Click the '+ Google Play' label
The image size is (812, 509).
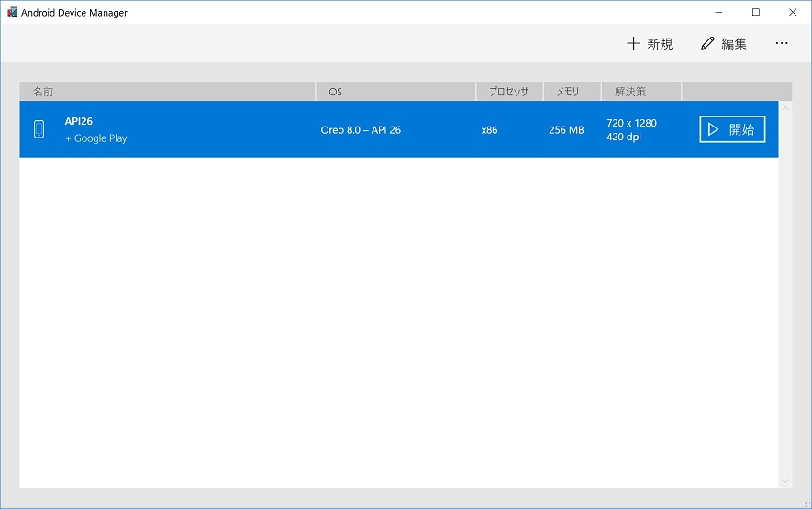pyautogui.click(x=95, y=138)
